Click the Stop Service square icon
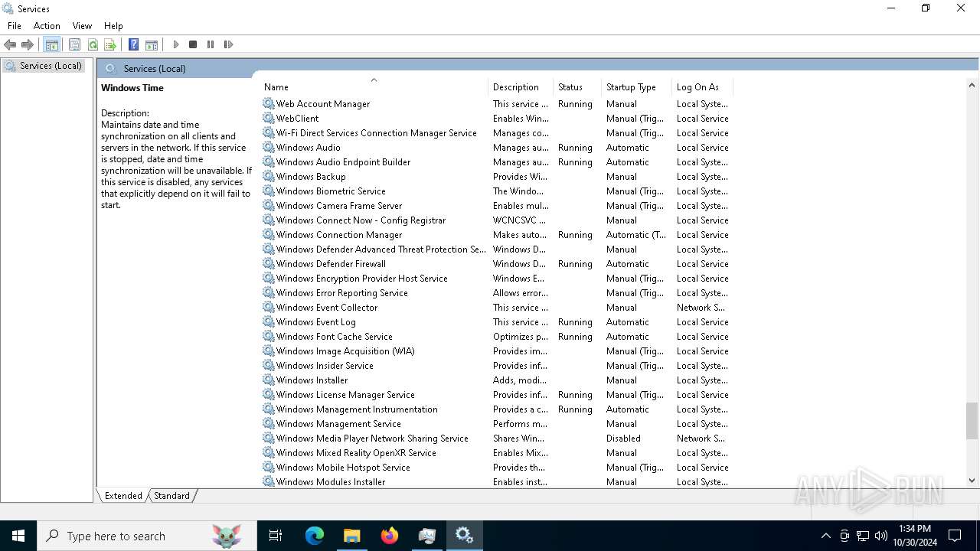 pyautogui.click(x=193, y=44)
